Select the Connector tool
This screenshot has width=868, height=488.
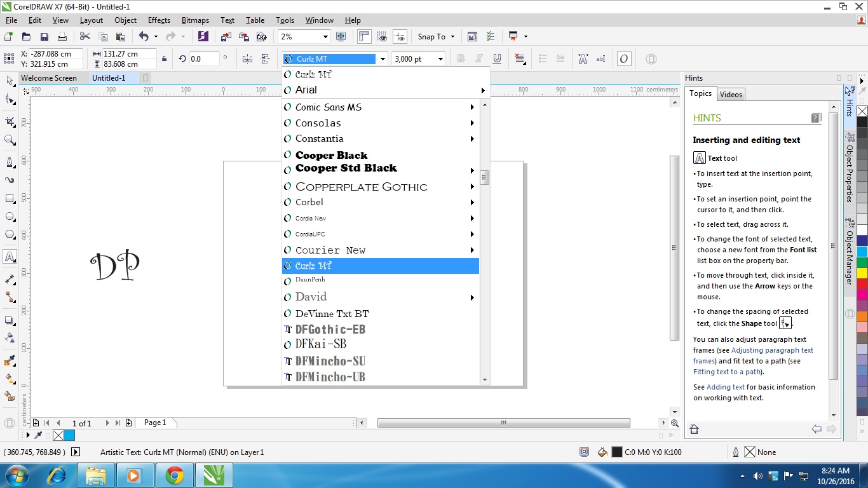10,297
